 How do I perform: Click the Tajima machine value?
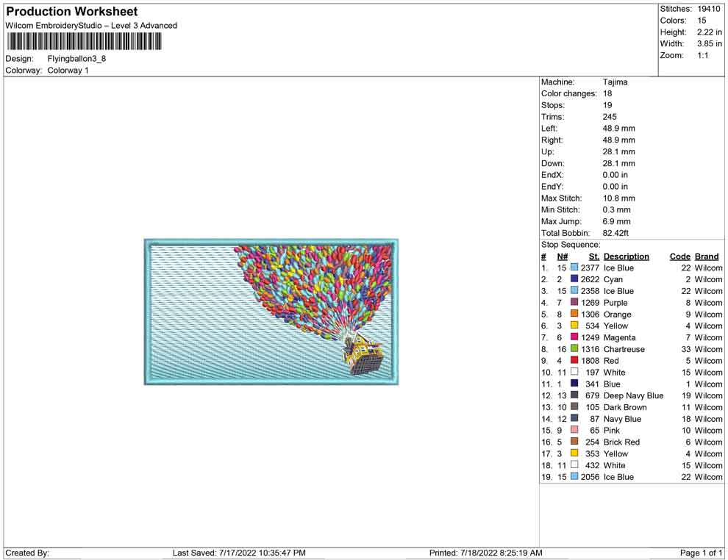[615, 82]
